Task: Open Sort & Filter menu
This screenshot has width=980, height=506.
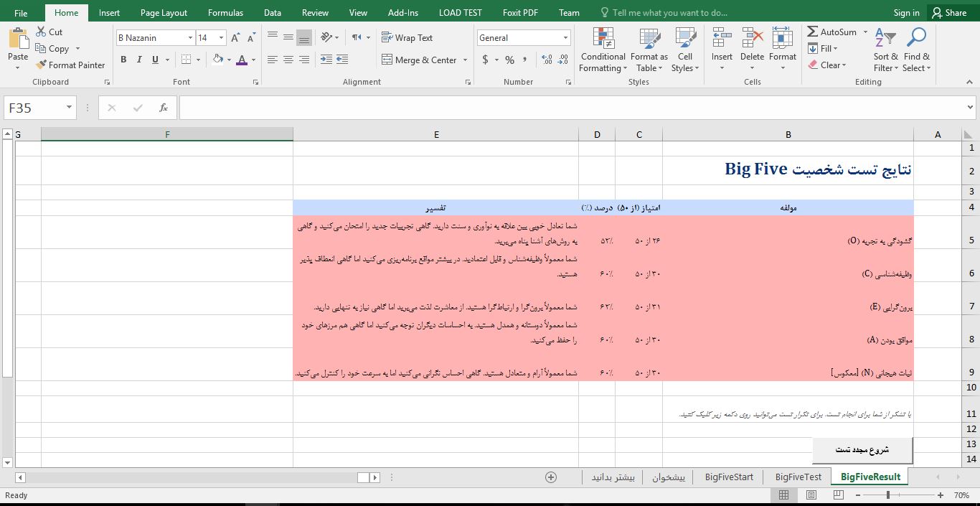Action: 885,50
